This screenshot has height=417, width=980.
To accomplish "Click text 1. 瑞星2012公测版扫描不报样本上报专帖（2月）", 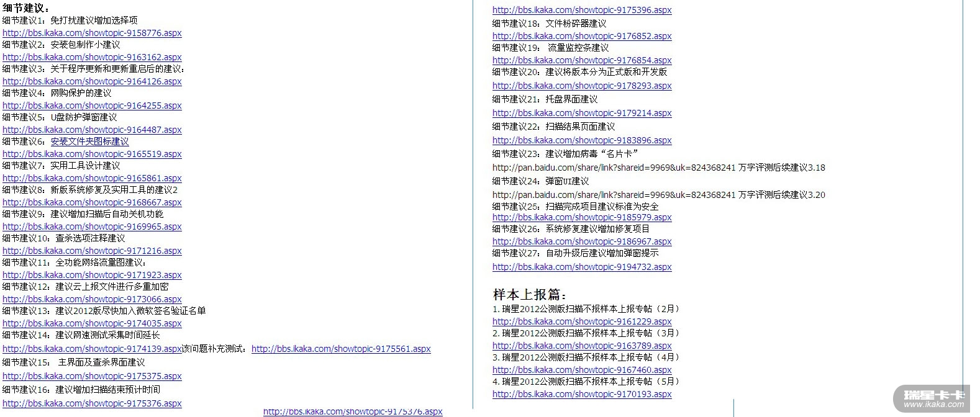I will [587, 309].
